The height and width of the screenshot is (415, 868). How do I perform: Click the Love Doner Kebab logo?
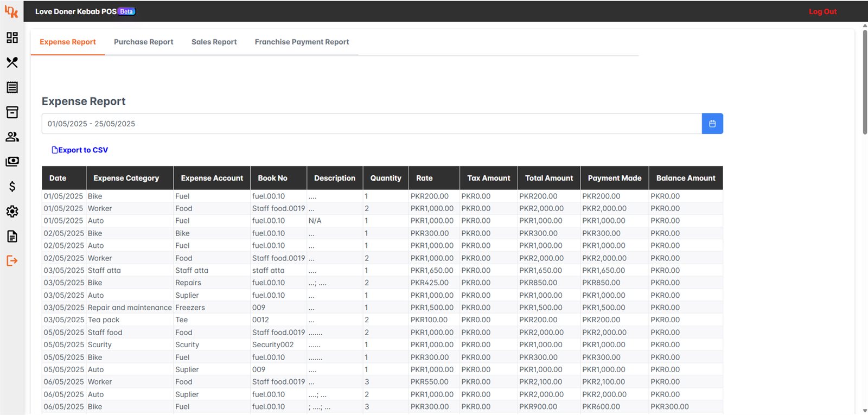pos(11,11)
